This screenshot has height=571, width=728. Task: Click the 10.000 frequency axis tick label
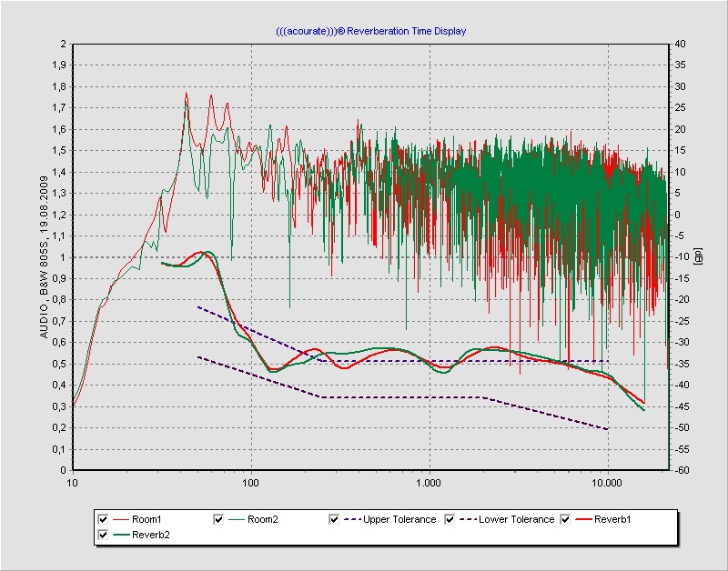click(606, 484)
